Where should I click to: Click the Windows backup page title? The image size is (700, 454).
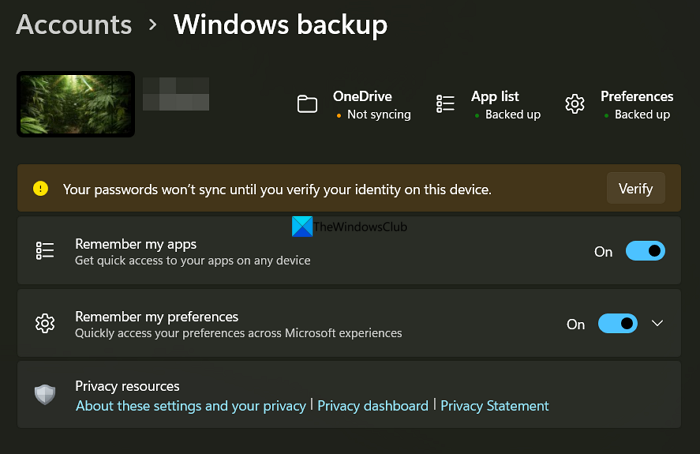coord(280,25)
